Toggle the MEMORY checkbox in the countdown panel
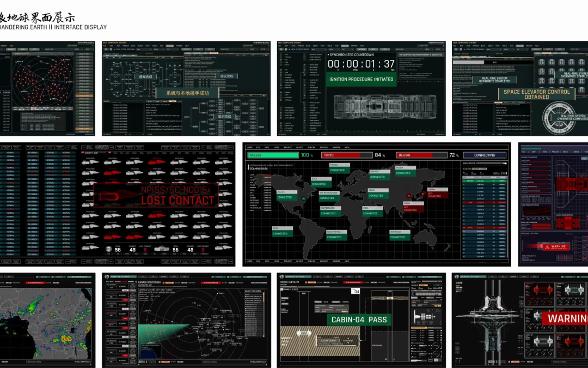588x368 pixels. 281,85
